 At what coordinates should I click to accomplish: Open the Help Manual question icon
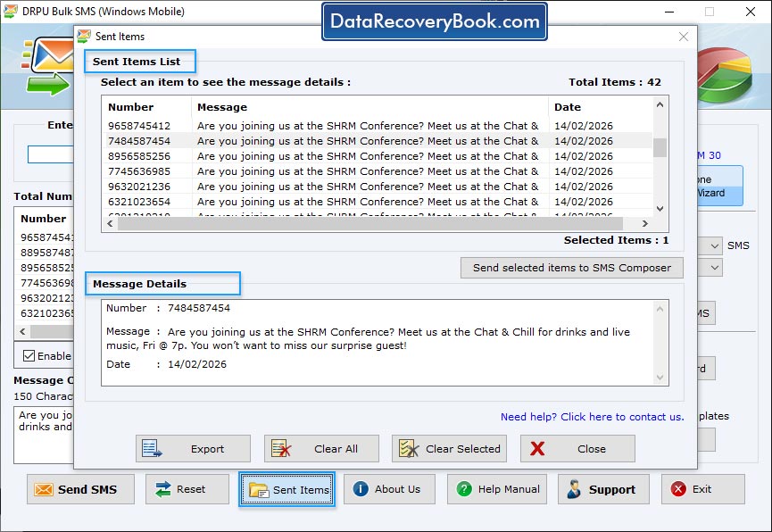(x=465, y=489)
